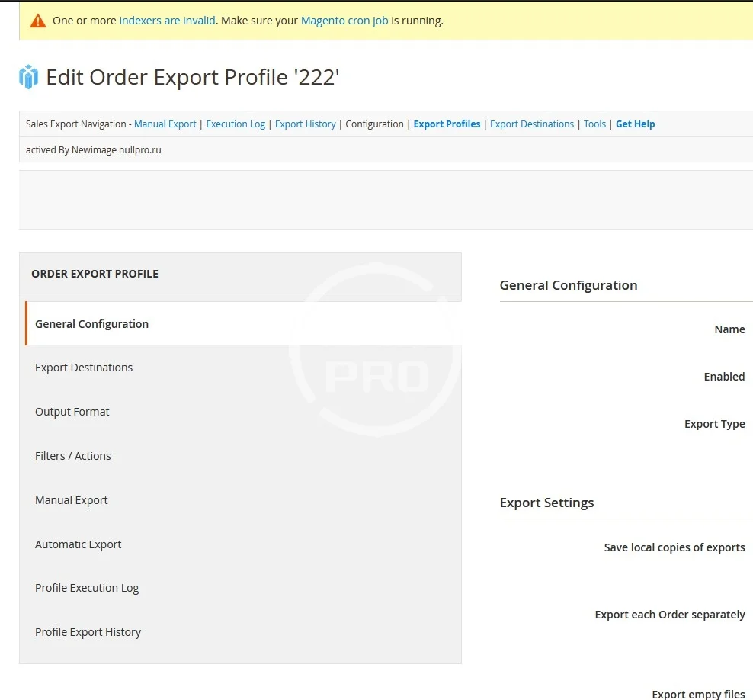Viewport: 753px width, 700px height.
Task: Switch to Manual Export sidebar tab
Action: pyautogui.click(x=72, y=500)
